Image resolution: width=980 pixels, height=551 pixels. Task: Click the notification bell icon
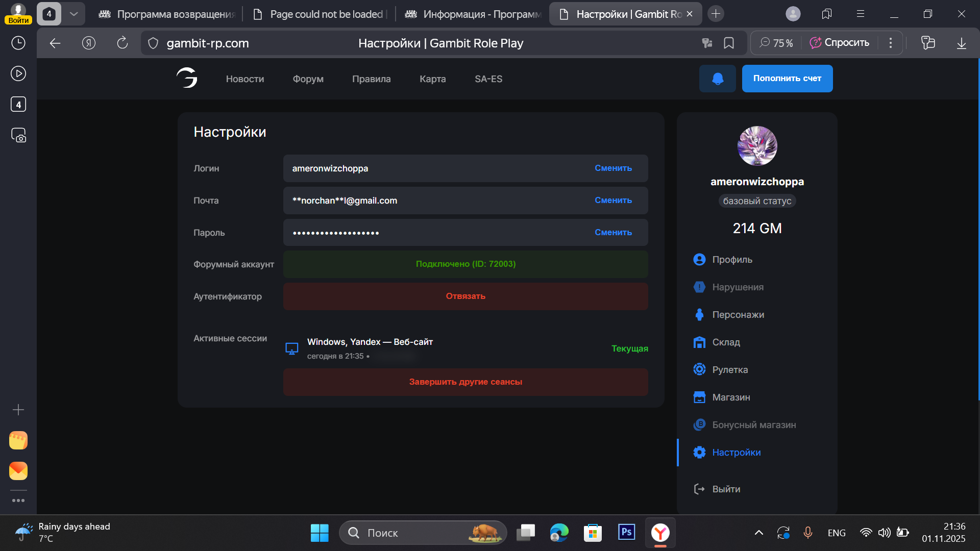pos(717,79)
